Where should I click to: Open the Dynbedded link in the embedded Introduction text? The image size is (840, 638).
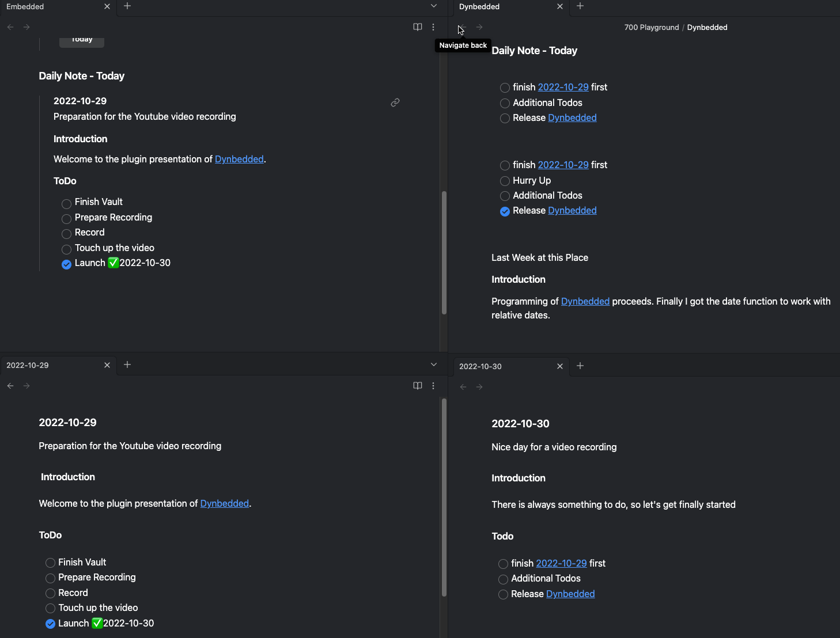(239, 159)
